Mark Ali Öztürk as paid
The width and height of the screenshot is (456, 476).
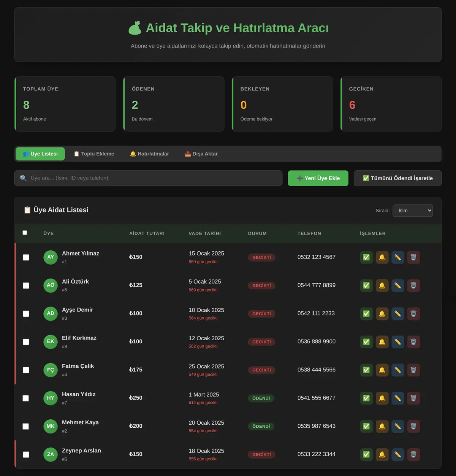(366, 286)
